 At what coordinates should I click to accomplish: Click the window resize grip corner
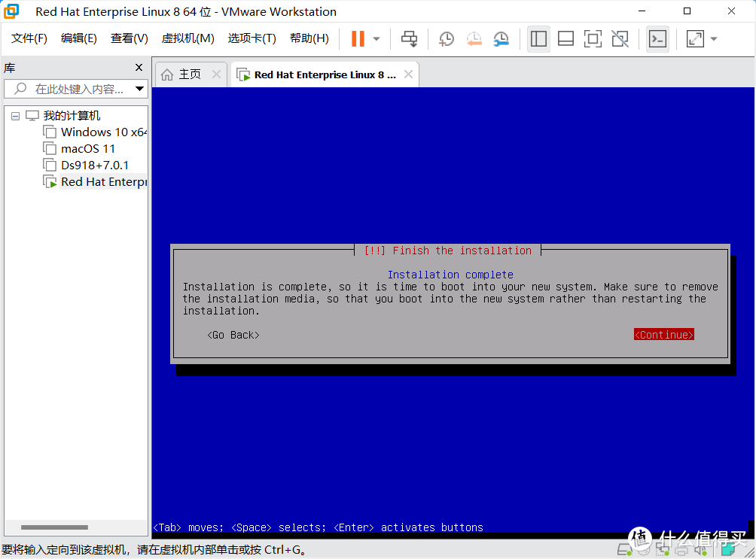750,553
